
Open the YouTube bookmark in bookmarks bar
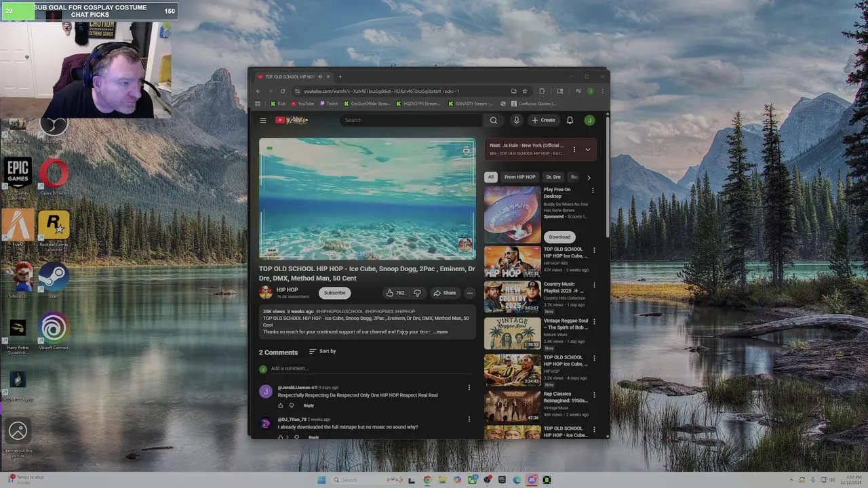point(302,104)
